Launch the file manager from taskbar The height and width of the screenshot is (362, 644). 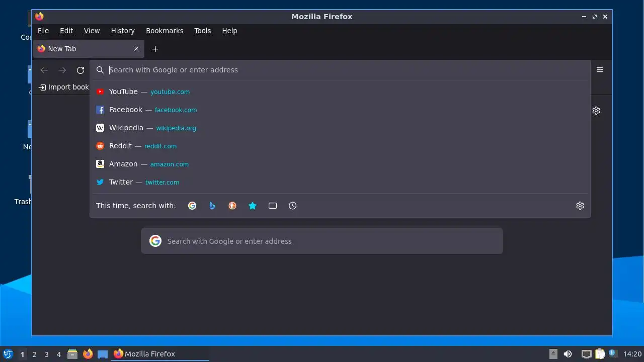72,354
